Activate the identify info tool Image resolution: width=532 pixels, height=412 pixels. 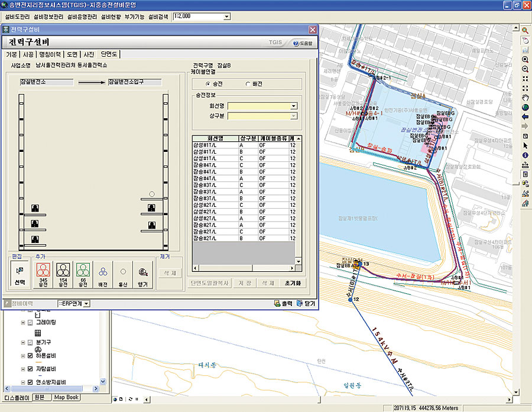coord(525,155)
